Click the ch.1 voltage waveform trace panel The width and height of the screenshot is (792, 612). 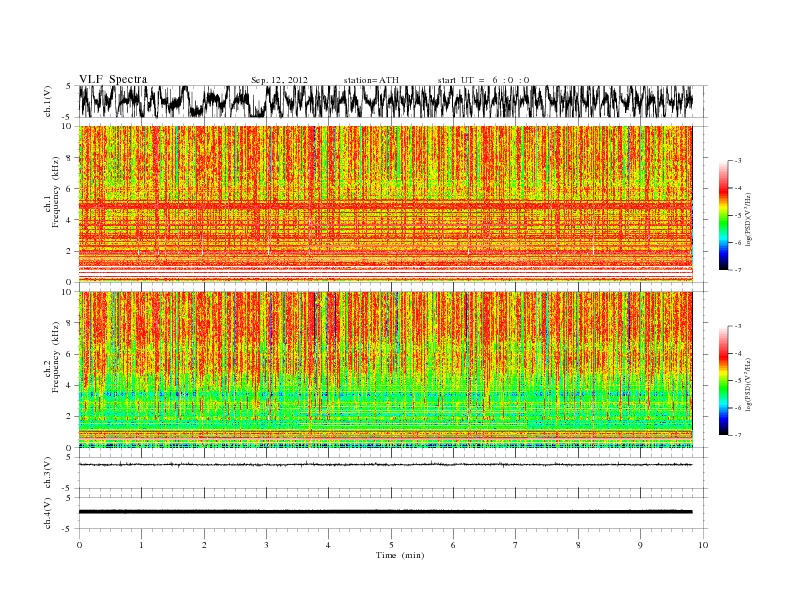click(392, 101)
